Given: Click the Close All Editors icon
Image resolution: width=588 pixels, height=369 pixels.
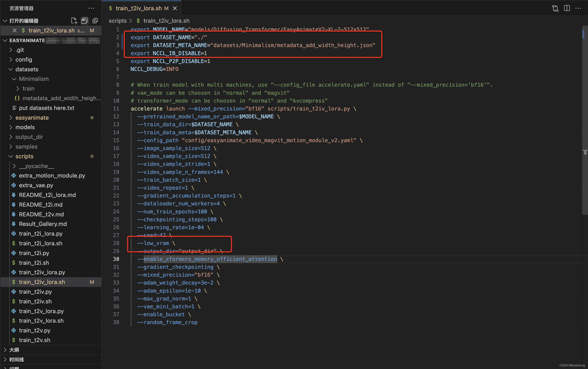Looking at the screenshot, I should (x=95, y=21).
